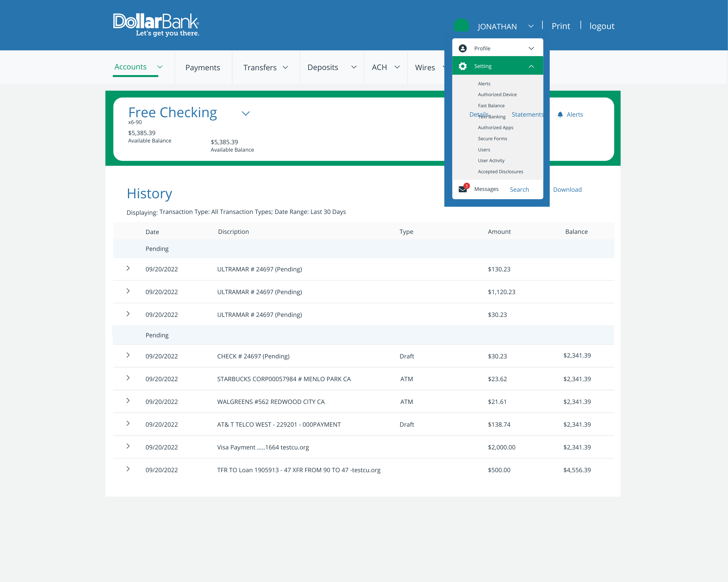728x582 pixels.
Task: Collapse the Setting menu chevron
Action: [x=531, y=66]
